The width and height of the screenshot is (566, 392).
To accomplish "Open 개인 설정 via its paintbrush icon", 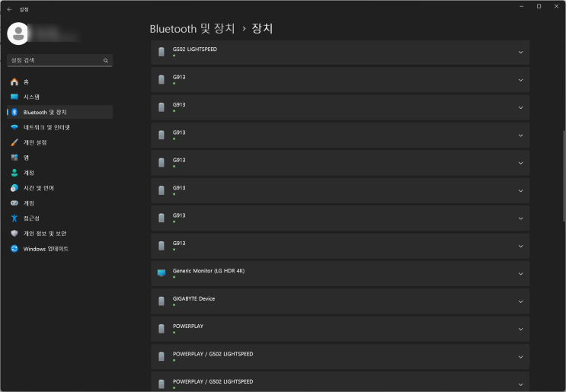I will pyautogui.click(x=14, y=142).
